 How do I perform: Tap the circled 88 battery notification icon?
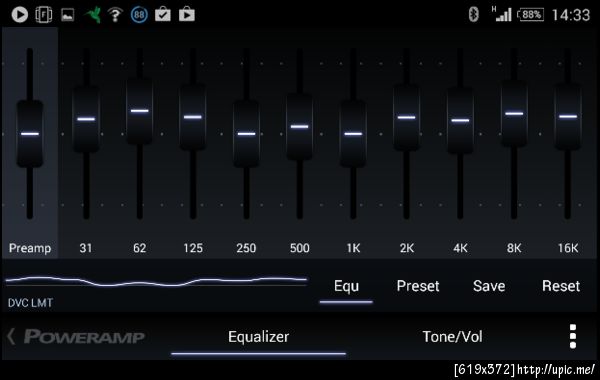point(139,15)
